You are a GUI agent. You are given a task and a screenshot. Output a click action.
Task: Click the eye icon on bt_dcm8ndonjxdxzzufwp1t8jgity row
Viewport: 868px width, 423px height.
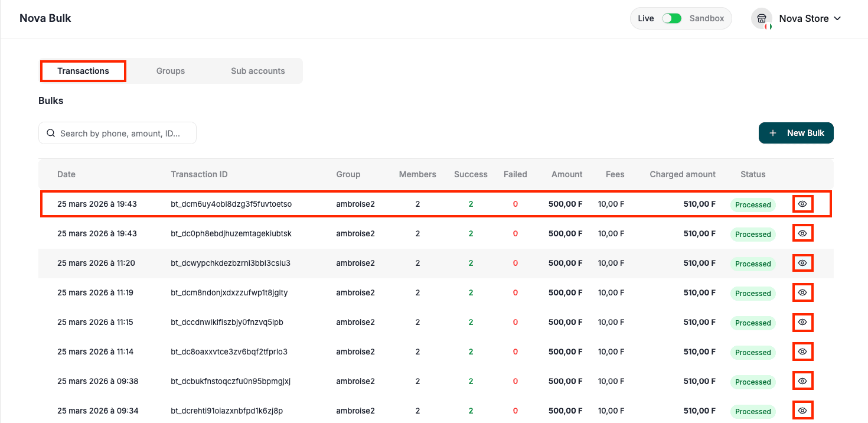802,292
